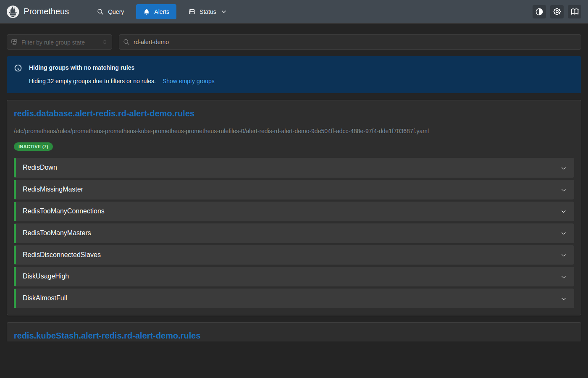
Task: Click the rule file path text
Action: click(x=221, y=131)
